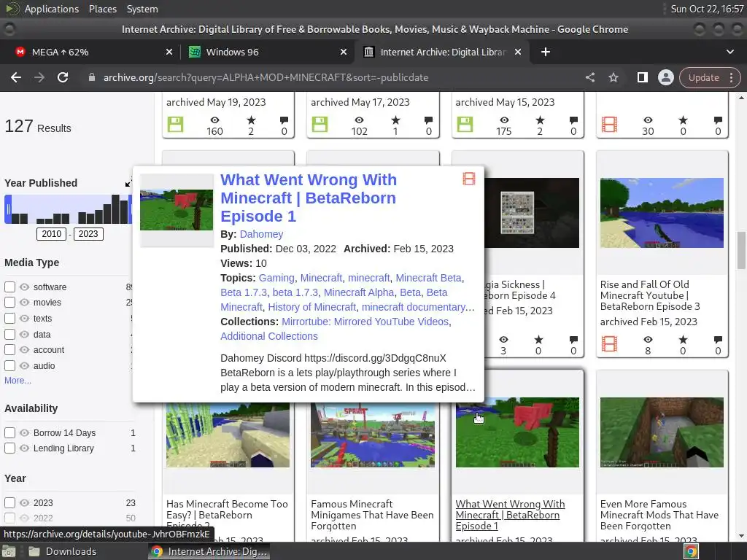Enable Borrow 14 Days filter

coord(9,432)
